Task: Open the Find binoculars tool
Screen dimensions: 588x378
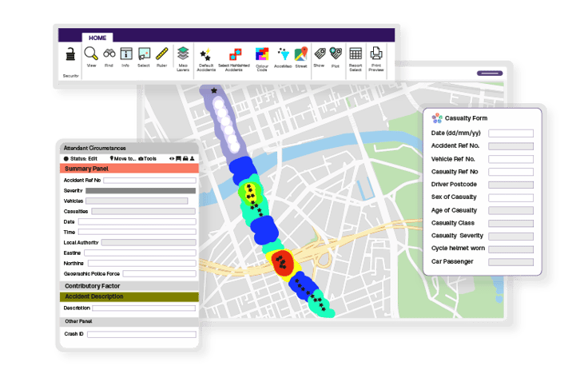Action: 109,54
